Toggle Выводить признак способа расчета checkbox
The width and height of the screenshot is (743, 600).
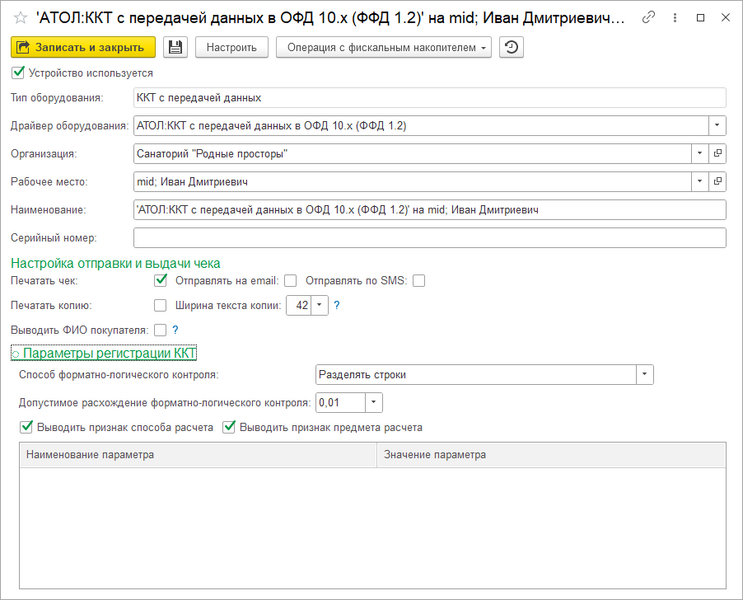tap(26, 427)
